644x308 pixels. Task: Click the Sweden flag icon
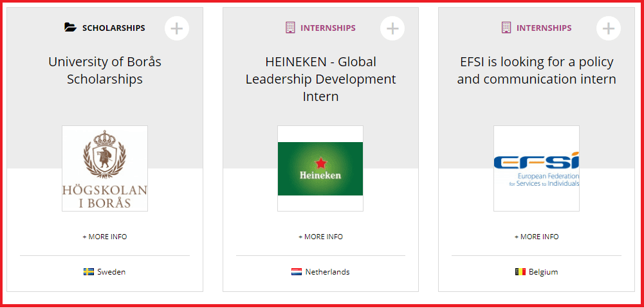(x=89, y=272)
